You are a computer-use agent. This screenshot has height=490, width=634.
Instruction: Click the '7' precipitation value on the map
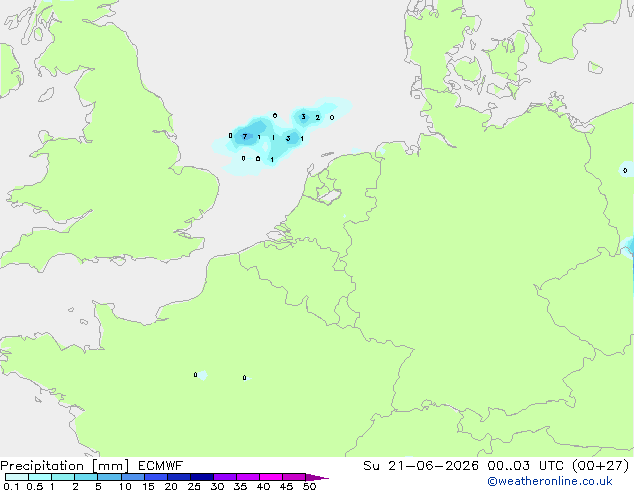(x=245, y=137)
